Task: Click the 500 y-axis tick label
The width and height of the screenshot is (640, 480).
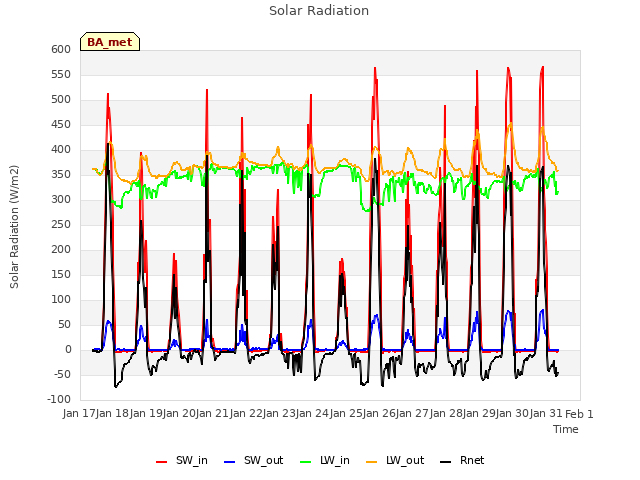Action: [61, 100]
